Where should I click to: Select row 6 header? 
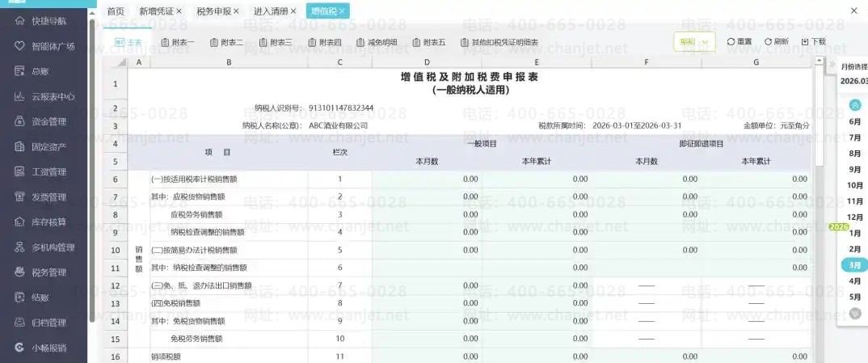[x=115, y=179]
